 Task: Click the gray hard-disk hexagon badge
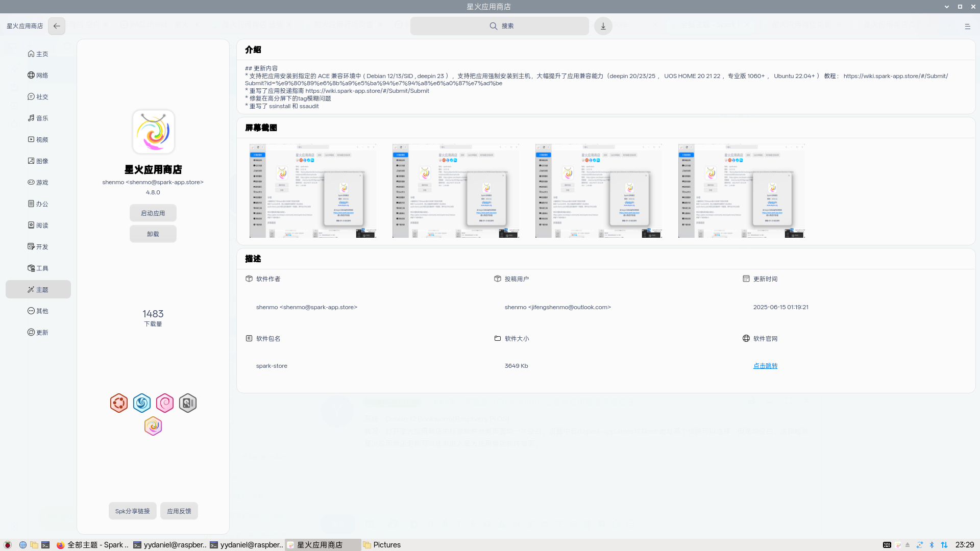tap(188, 403)
